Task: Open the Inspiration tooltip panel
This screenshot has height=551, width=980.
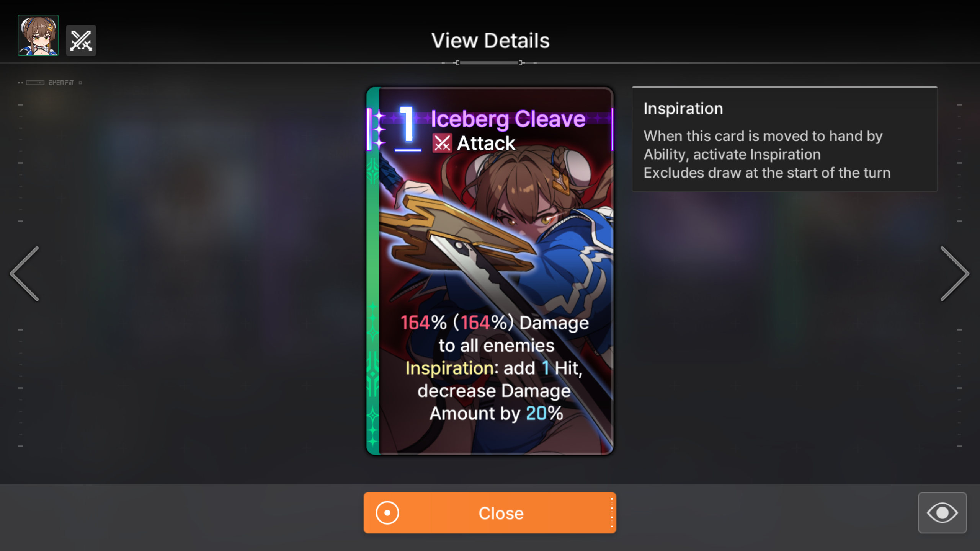Action: coord(784,139)
